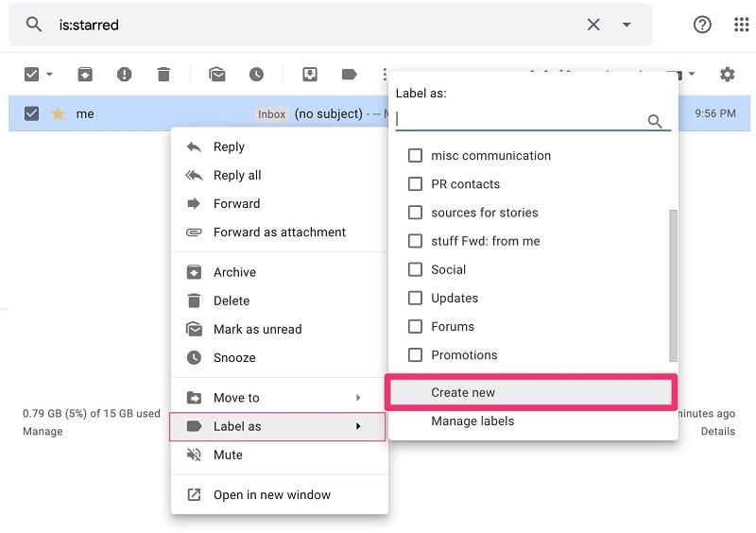756x533 pixels.
Task: Click the search magnifier icon in search bar
Action: [33, 24]
